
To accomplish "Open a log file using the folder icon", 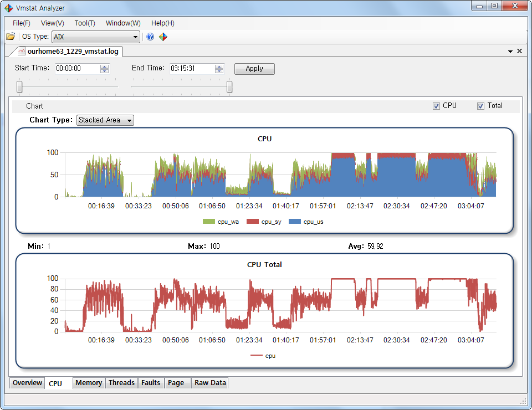I will pyautogui.click(x=10, y=36).
